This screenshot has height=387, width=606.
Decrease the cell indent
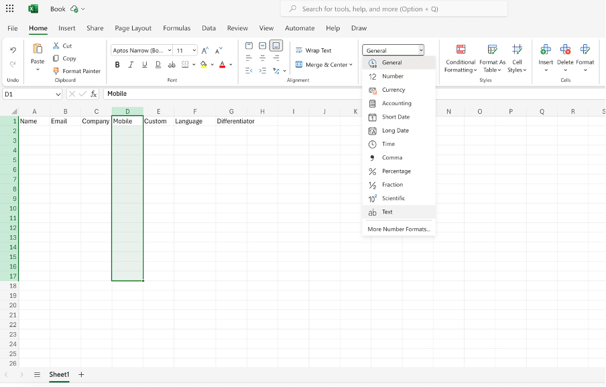(249, 70)
